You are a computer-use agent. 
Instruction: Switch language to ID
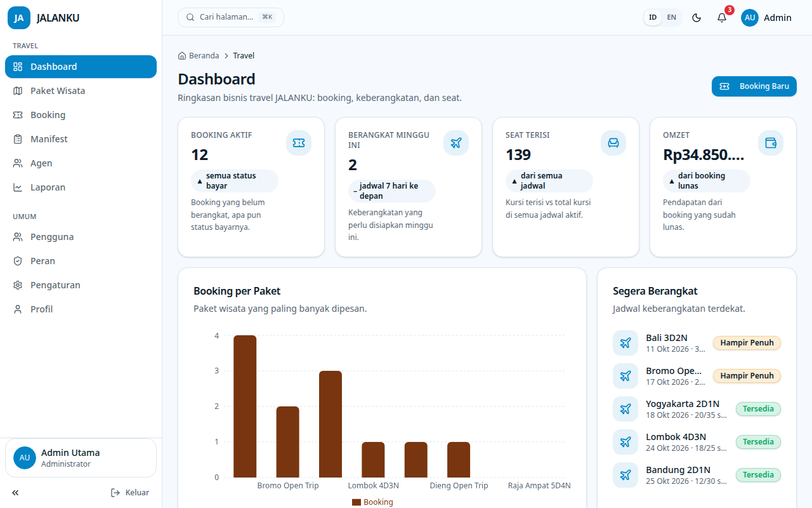point(653,18)
